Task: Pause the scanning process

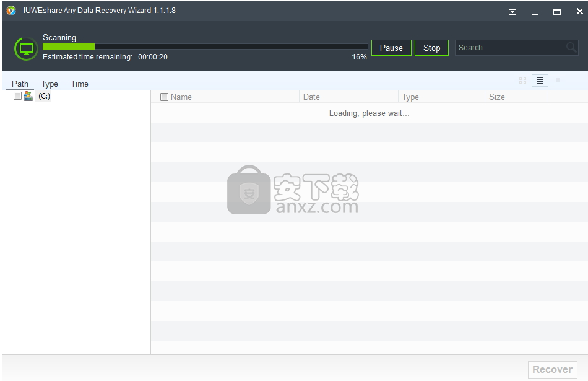Action: coord(391,48)
